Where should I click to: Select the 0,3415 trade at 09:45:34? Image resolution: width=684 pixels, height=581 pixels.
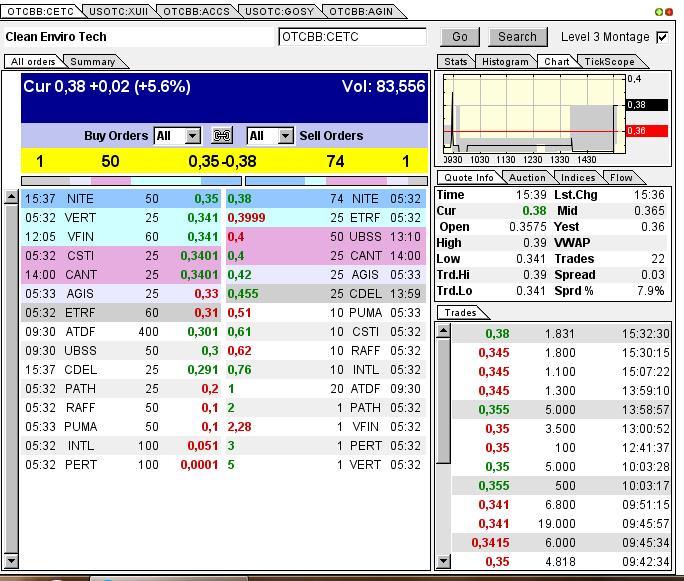pos(561,543)
